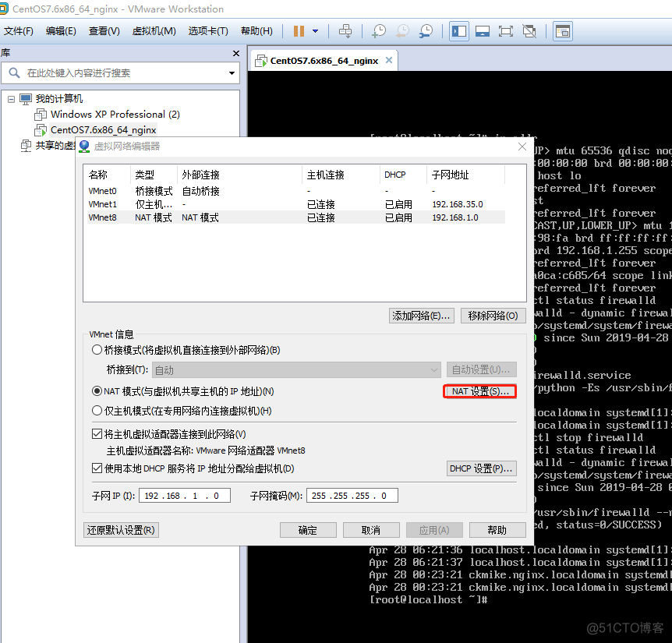The width and height of the screenshot is (672, 643).
Task: Select the 我的计算机 computer icon
Action: pyautogui.click(x=26, y=100)
